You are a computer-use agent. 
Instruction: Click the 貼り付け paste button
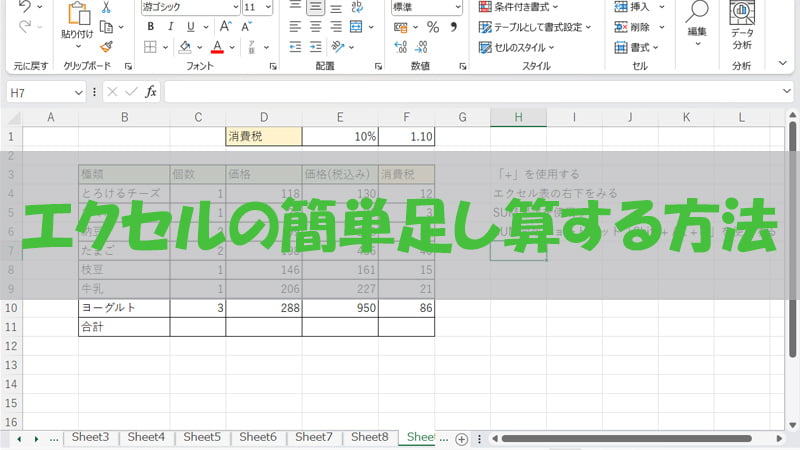pos(76,24)
